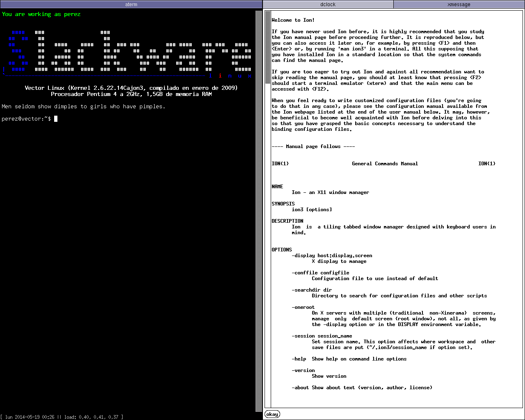Viewport: 525px width, 420px height.
Task: Click 'General Commands Manual' header text
Action: (385, 164)
